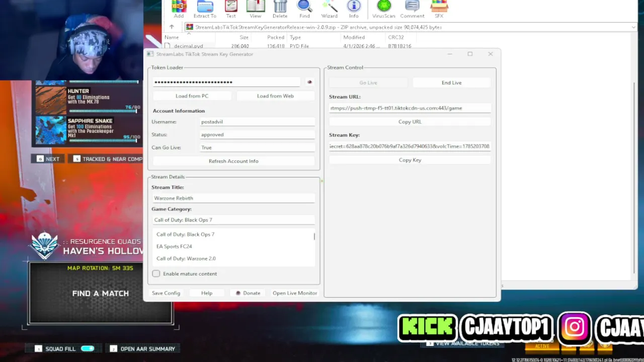Click the Can Go Live field showing True
The width and height of the screenshot is (644, 362).
(258, 147)
